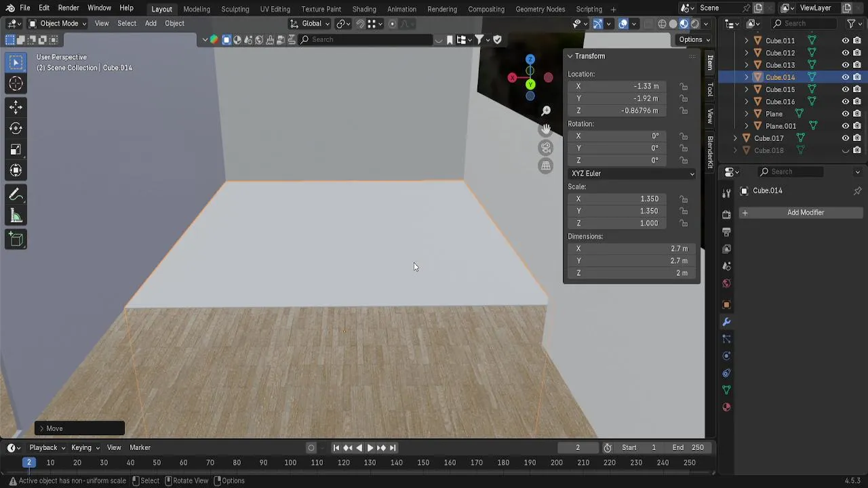Open outliner filter dropdown
Screen dimensions: 868x488
point(854,24)
